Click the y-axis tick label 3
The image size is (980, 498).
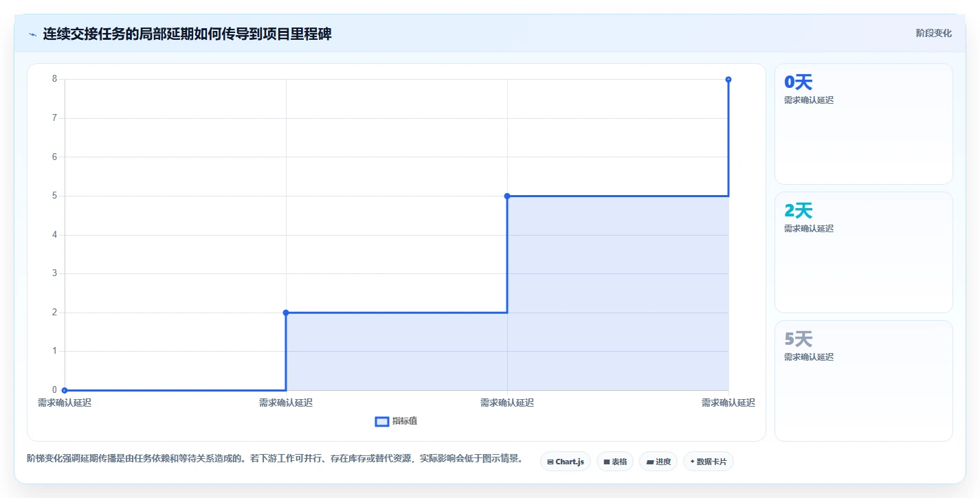54,273
